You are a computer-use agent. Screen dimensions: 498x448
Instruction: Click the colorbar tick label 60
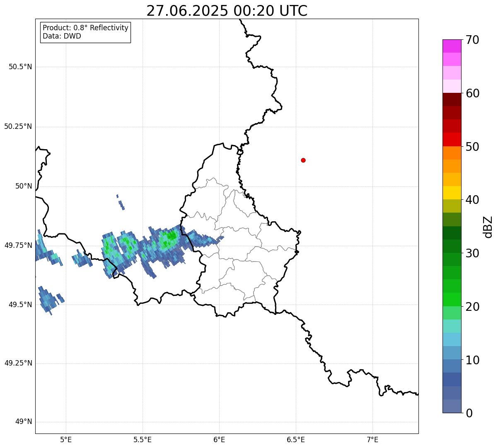tap(472, 93)
